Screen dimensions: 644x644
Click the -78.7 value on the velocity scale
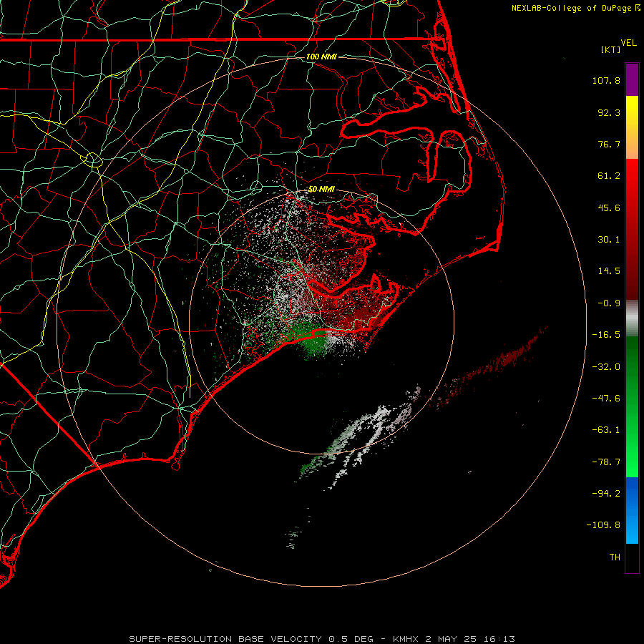[606, 462]
